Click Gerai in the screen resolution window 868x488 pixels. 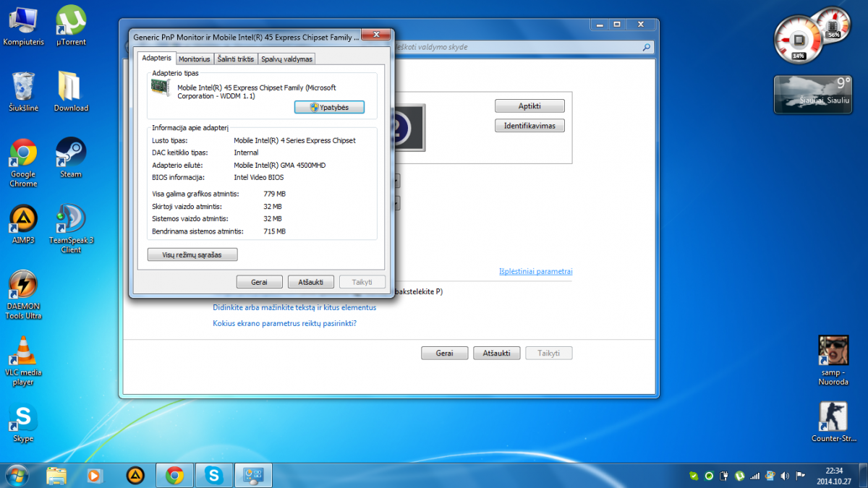coord(444,354)
